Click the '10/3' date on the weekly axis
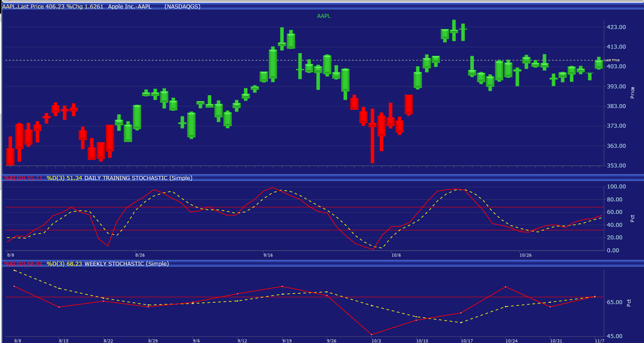Image resolution: width=644 pixels, height=343 pixels. 376,341
